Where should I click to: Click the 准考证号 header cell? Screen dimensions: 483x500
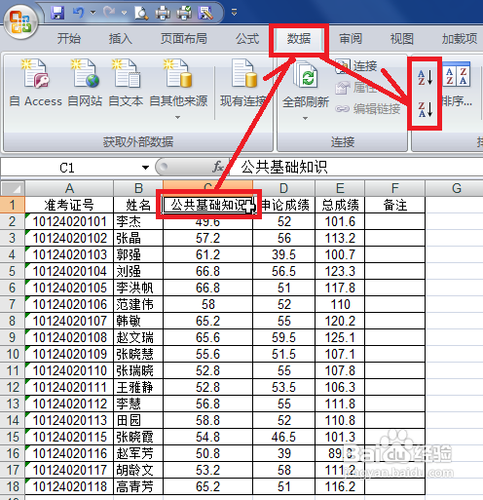coord(69,205)
